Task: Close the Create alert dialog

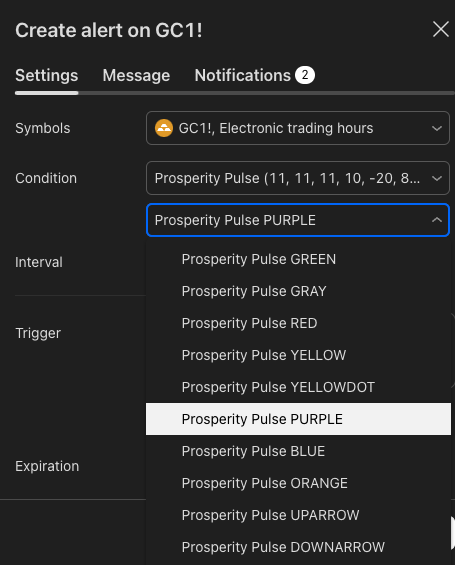Action: (441, 29)
